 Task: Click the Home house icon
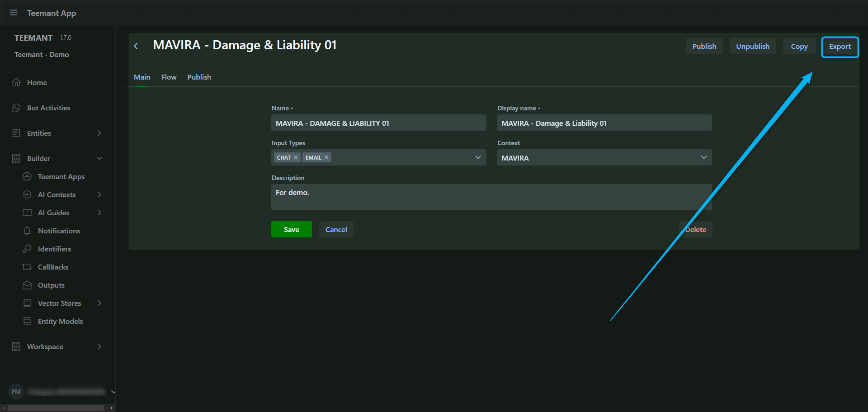pyautogui.click(x=16, y=82)
